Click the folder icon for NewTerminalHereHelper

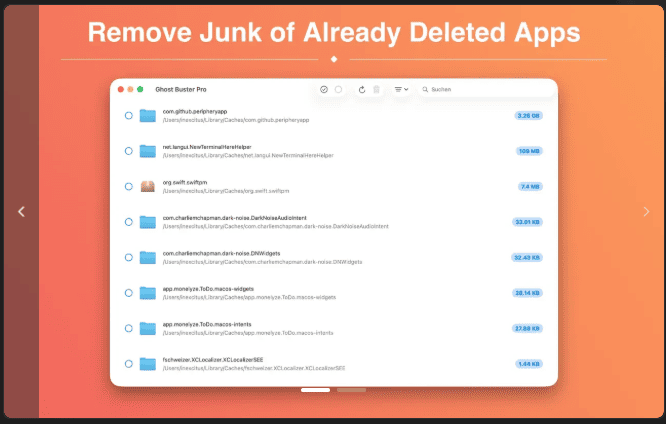click(148, 151)
